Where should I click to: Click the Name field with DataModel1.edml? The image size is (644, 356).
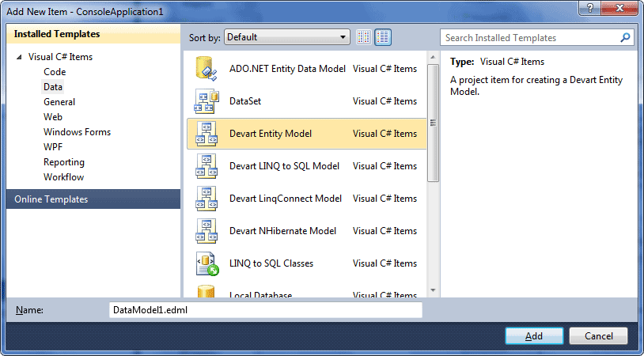265,310
